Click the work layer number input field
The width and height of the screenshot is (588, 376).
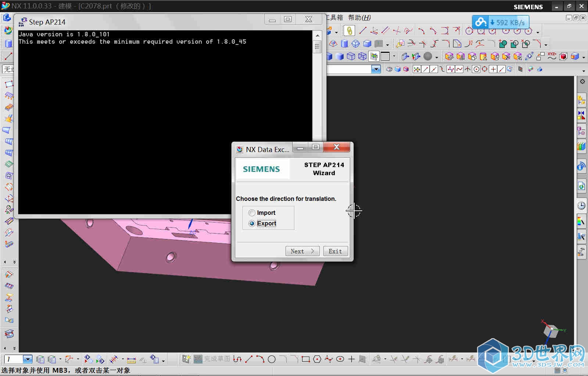[14, 359]
